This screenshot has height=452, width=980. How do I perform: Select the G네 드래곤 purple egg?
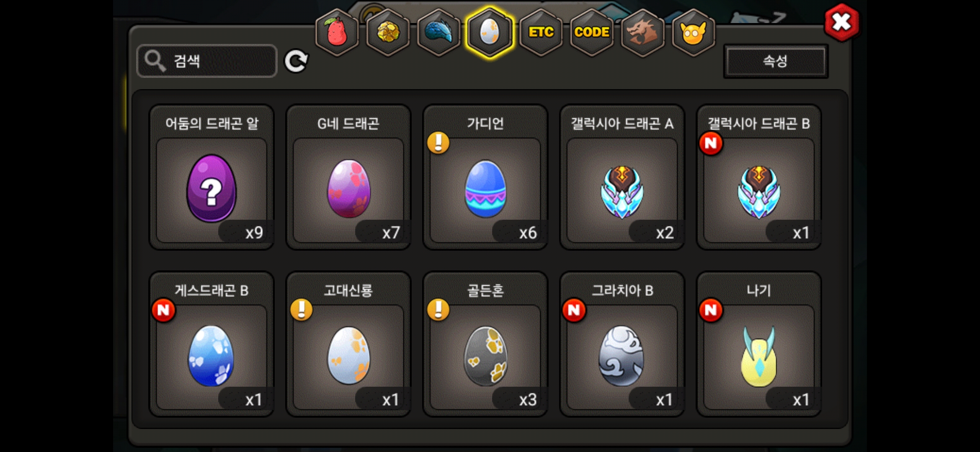(348, 177)
